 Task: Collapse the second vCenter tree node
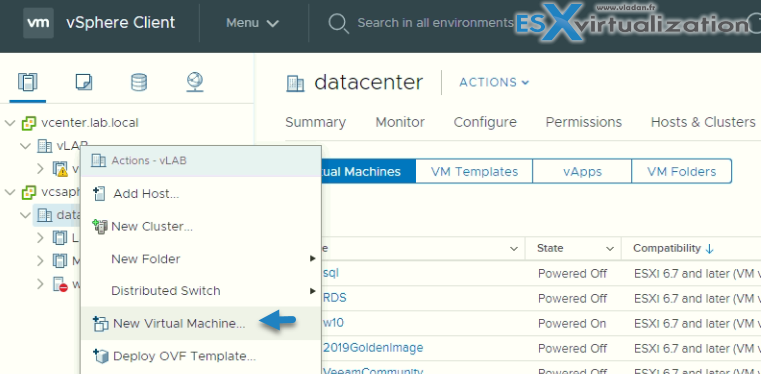10,192
